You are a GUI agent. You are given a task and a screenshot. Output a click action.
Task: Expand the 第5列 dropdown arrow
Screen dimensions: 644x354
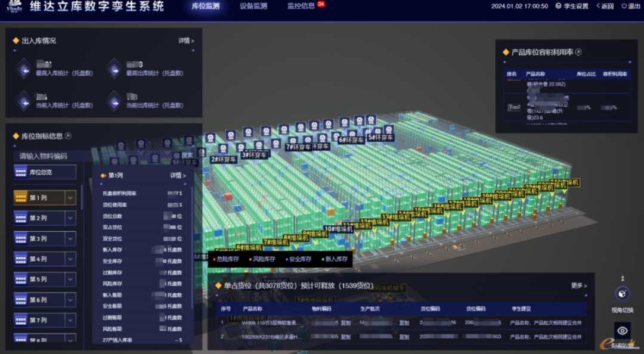pyautogui.click(x=70, y=280)
